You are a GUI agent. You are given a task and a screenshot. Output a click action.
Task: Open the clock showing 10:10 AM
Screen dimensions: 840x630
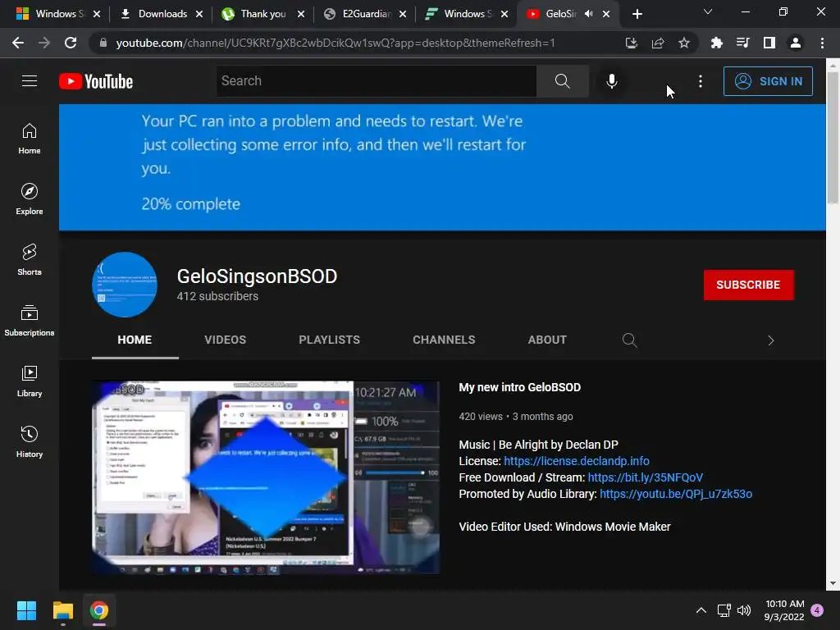(x=784, y=610)
